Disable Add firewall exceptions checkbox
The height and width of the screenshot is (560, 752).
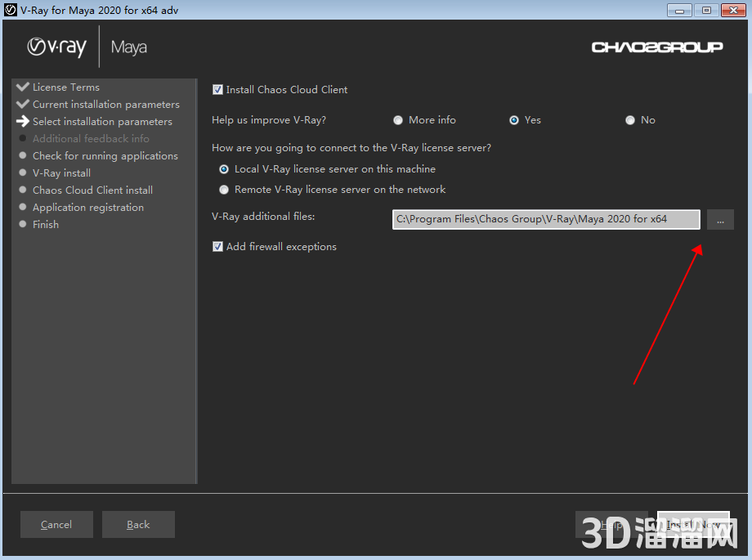[217, 247]
